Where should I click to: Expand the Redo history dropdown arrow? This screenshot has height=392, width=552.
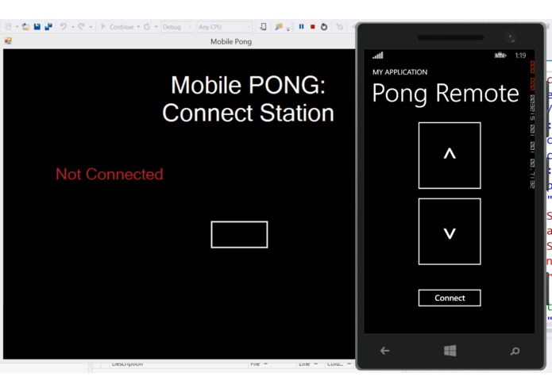point(91,27)
